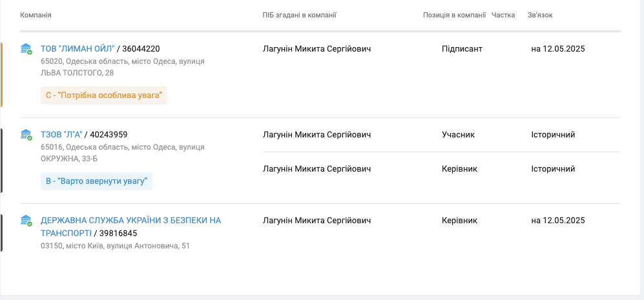644x300 pixels.
Task: Open the ТОВ "ЛИМАН ОЙЛ" company link
Action: pyautogui.click(x=78, y=49)
